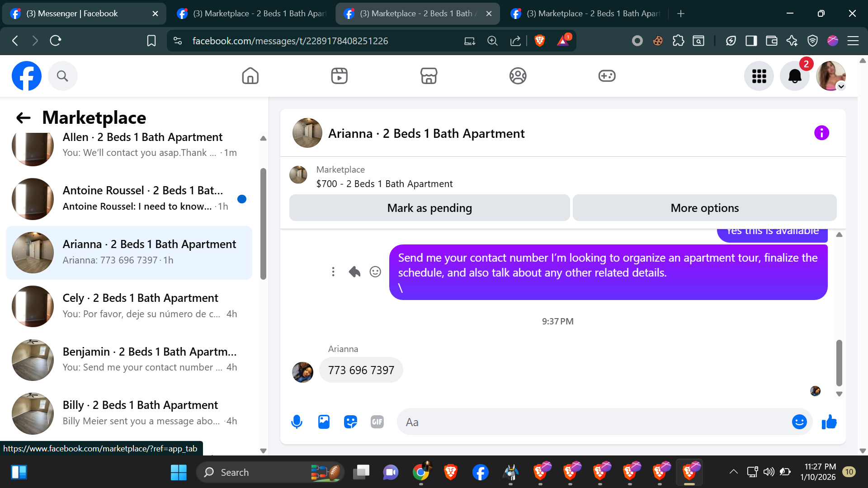This screenshot has width=868, height=488.
Task: Open the Facebook menu grid icon
Action: coord(759,76)
